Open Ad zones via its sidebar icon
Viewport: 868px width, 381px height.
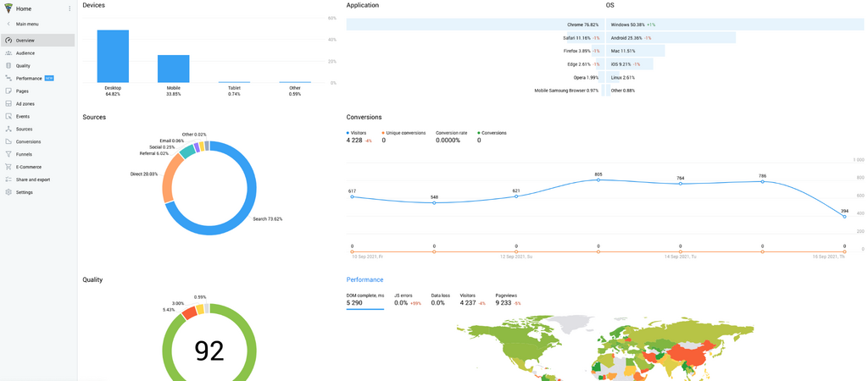pyautogui.click(x=8, y=103)
